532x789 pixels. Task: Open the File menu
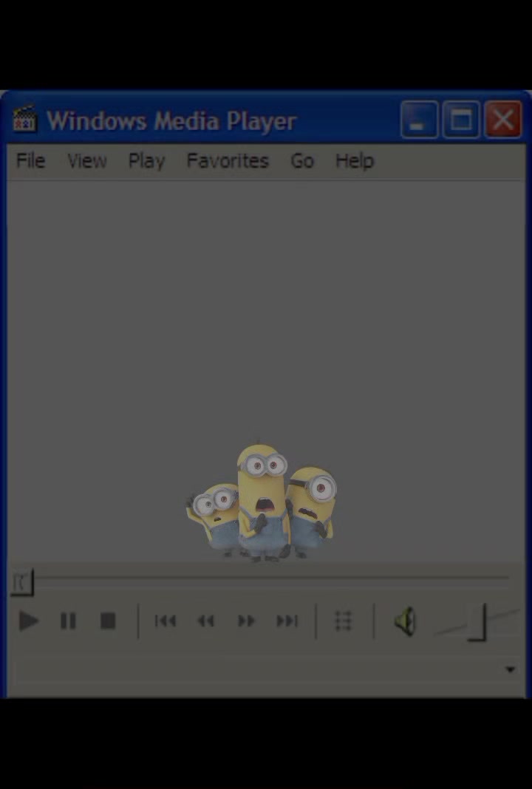31,161
